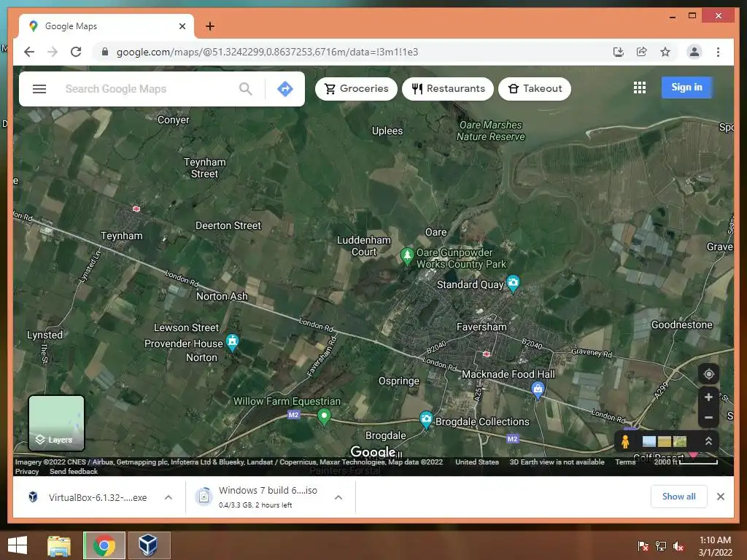Zoom out the map with the minus button

click(x=708, y=418)
